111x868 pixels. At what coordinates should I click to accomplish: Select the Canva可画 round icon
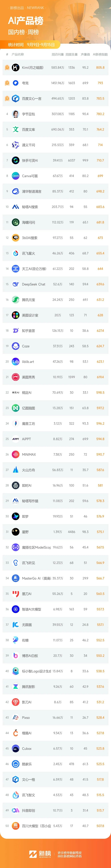coord(15,176)
